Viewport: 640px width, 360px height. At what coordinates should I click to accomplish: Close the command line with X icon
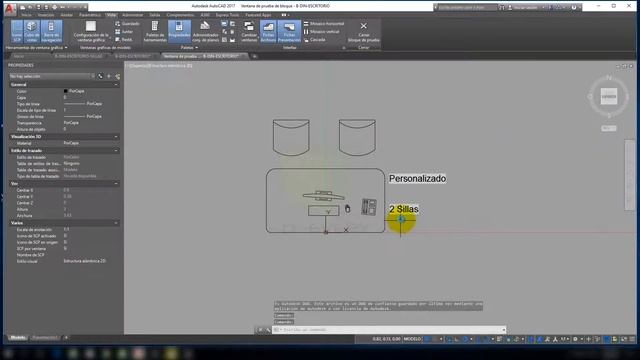pos(260,330)
